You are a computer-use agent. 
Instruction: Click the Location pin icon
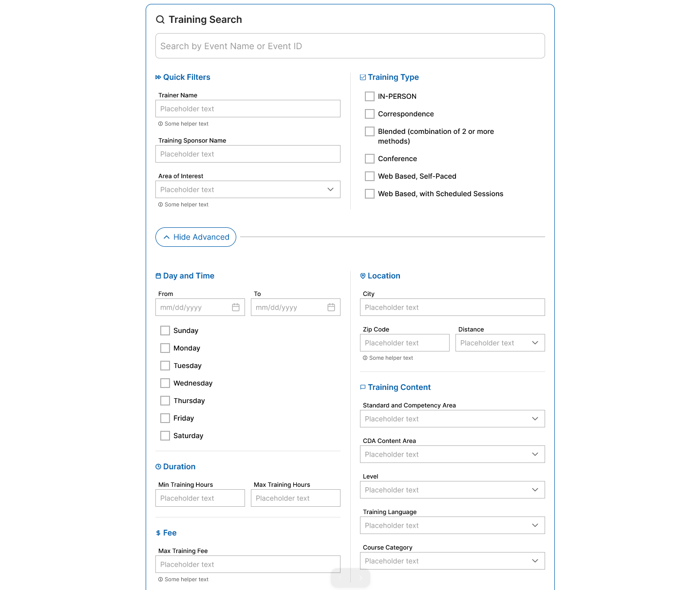coord(362,276)
